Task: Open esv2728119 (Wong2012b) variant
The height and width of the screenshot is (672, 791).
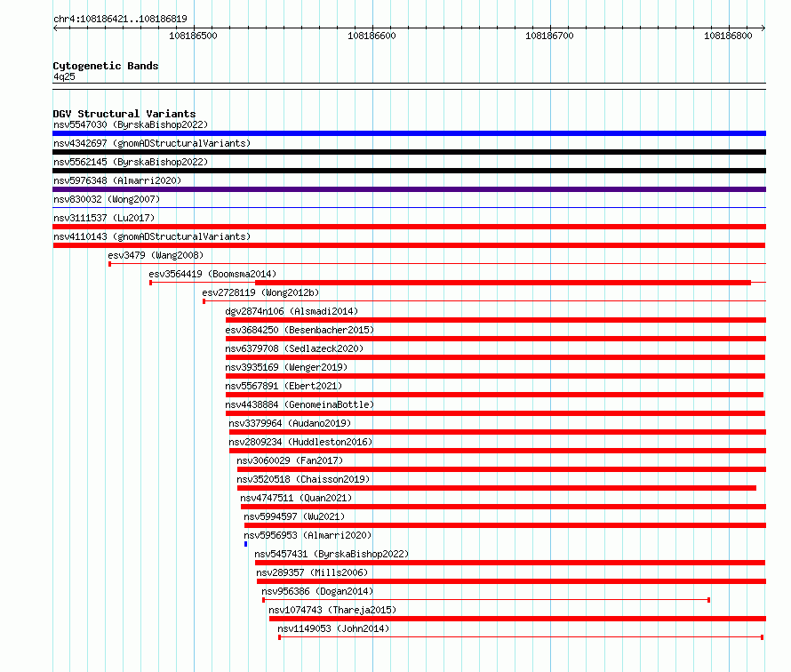Action: [x=260, y=292]
